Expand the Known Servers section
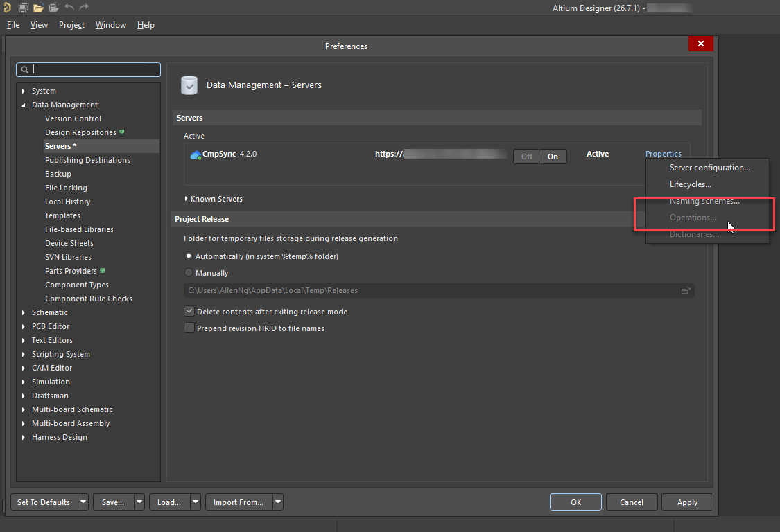 186,198
